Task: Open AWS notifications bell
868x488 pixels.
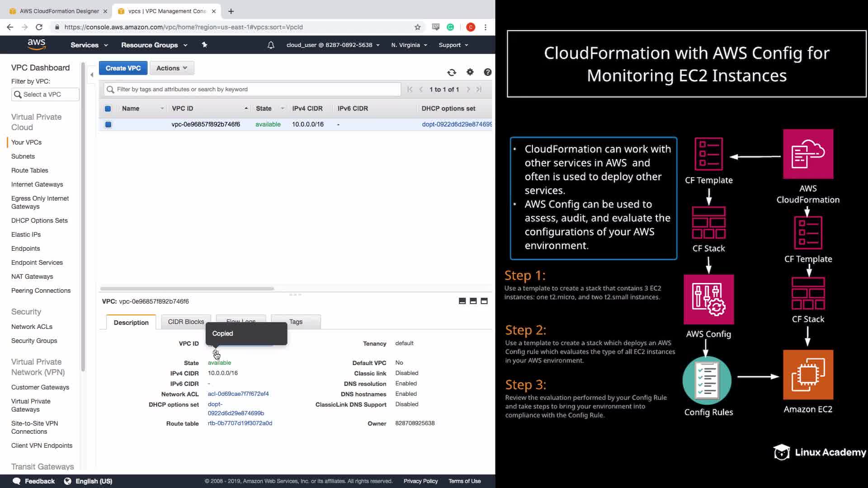Action: tap(271, 45)
